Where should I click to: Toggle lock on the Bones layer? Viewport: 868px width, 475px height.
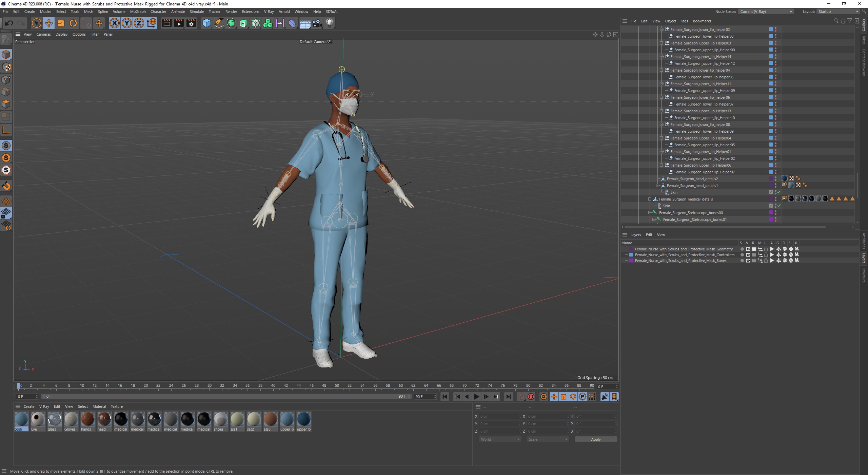point(766,261)
